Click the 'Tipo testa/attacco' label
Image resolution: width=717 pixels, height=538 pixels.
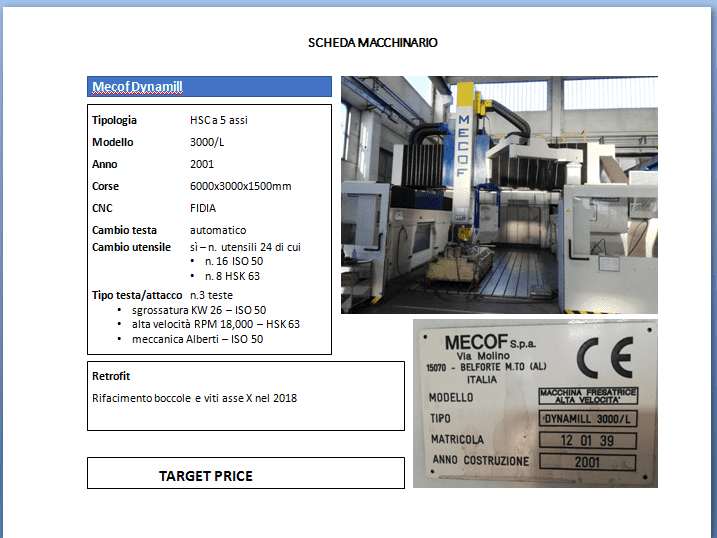(x=137, y=295)
